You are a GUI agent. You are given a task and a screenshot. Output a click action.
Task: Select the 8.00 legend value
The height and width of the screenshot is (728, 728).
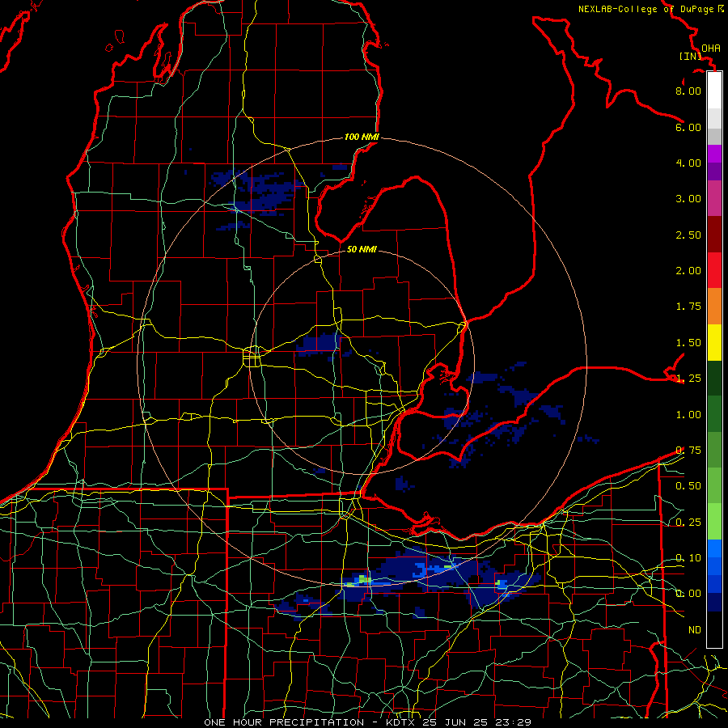(x=688, y=91)
